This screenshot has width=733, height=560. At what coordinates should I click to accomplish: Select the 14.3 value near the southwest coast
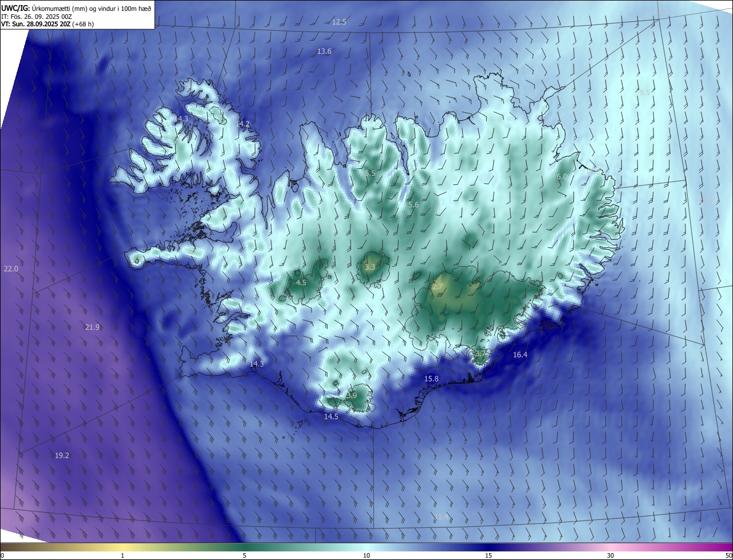257,364
